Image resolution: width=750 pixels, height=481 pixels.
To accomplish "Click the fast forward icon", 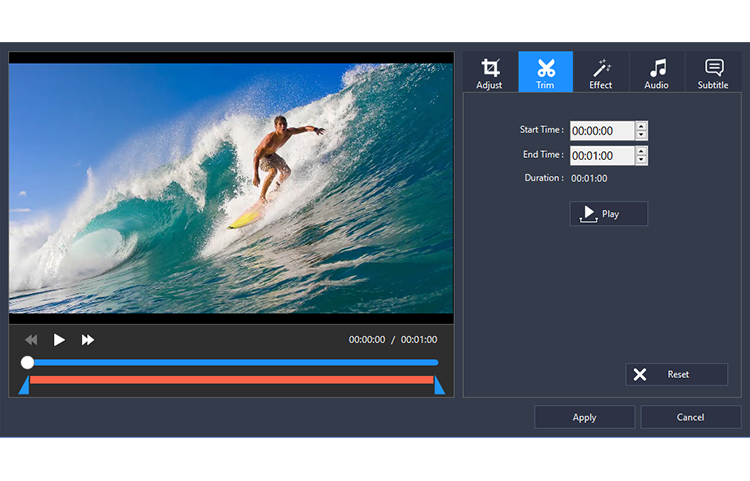I will tap(88, 340).
